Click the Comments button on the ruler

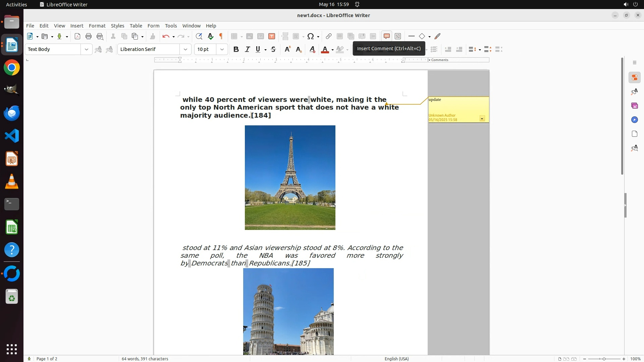(x=439, y=60)
